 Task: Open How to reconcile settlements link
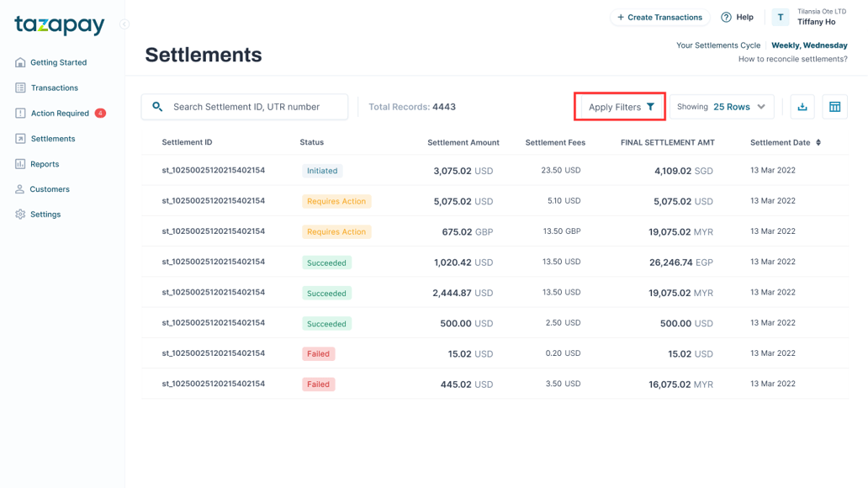pos(792,59)
